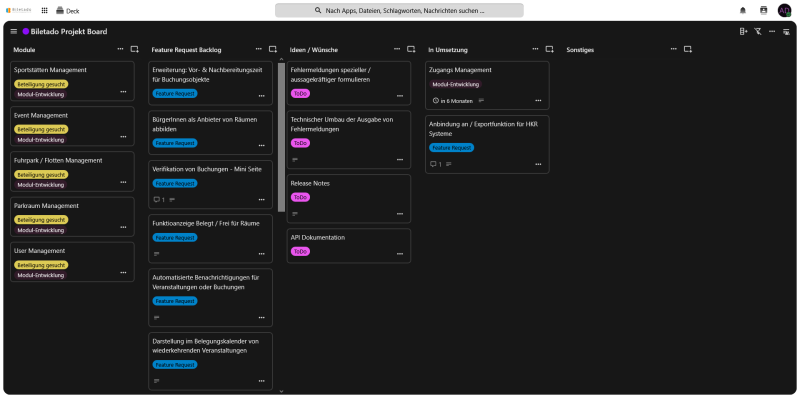Image resolution: width=800 pixels, height=398 pixels.
Task: Click Modul-Entwicklung tag on Event Management
Action: click(x=40, y=140)
